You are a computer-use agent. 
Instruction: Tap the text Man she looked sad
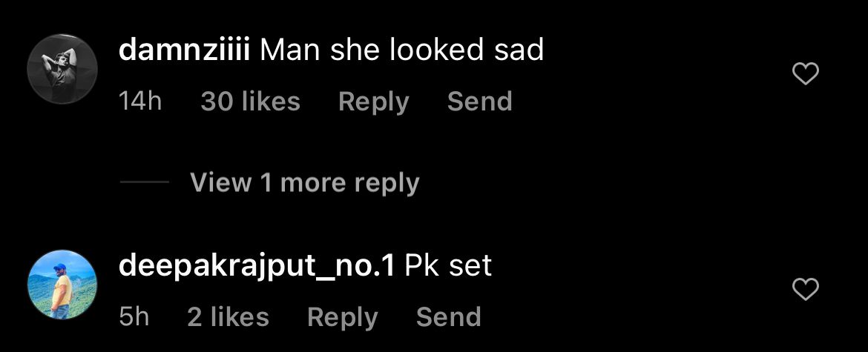pyautogui.click(x=402, y=50)
